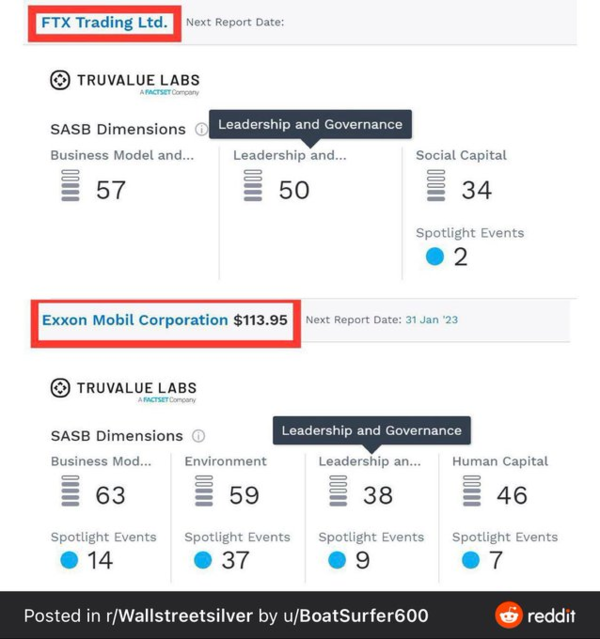Open the Exxon Mobil Corporation link
This screenshot has width=600, height=639.
135,320
